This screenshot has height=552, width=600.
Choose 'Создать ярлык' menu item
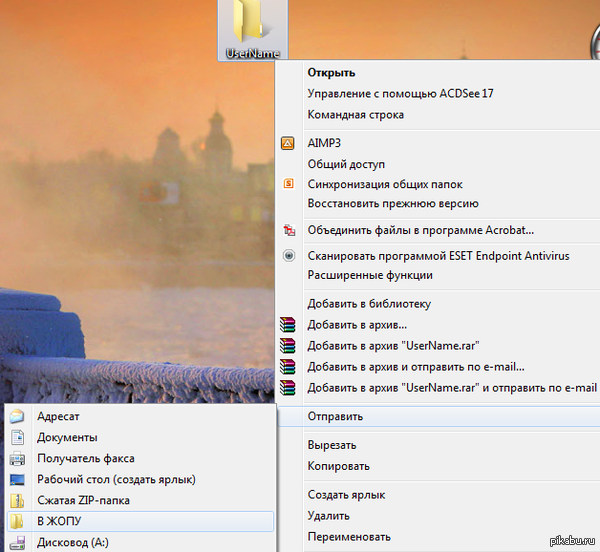click(x=346, y=495)
